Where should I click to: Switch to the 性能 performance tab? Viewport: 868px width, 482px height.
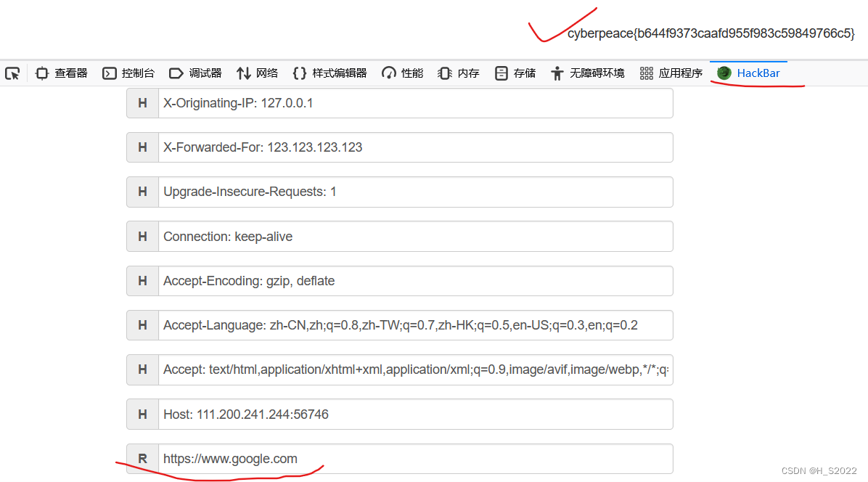tap(403, 73)
